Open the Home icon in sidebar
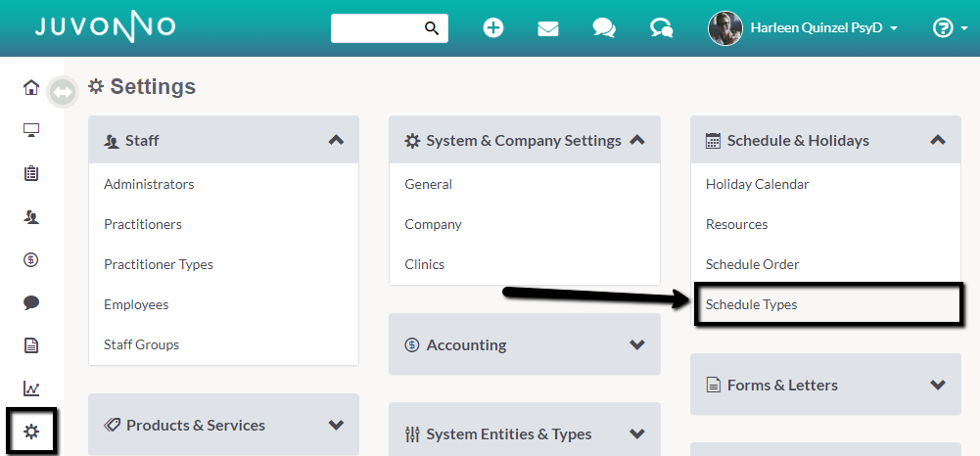This screenshot has height=456, width=980. 31,87
